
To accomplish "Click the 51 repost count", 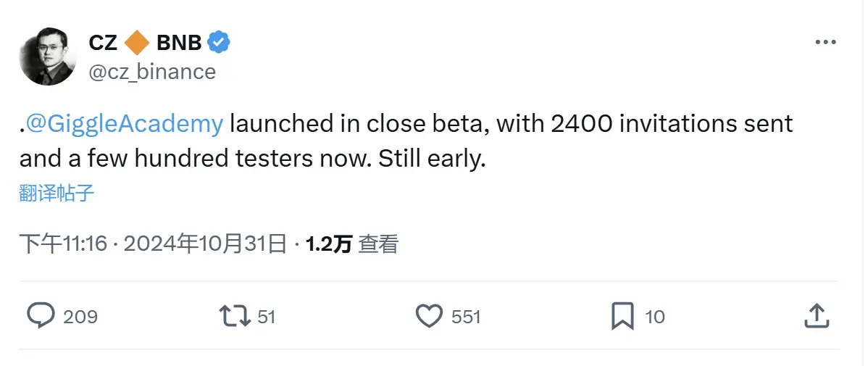I will 267,317.
